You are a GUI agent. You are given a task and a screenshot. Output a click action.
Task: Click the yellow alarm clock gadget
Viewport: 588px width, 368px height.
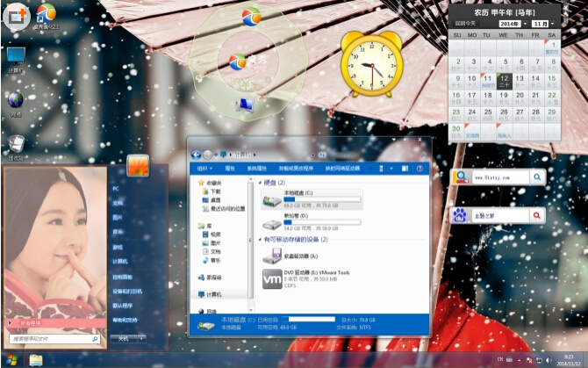pyautogui.click(x=371, y=64)
